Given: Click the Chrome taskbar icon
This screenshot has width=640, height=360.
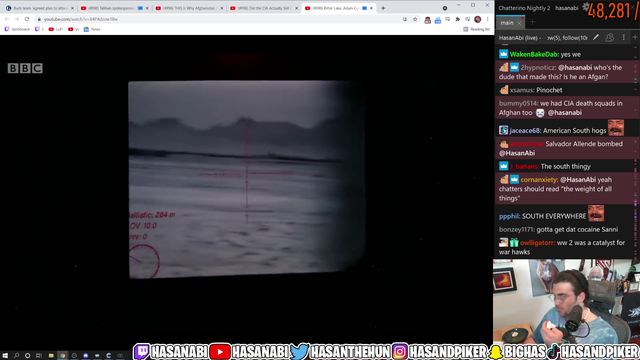Looking at the screenshot, I should (62, 356).
